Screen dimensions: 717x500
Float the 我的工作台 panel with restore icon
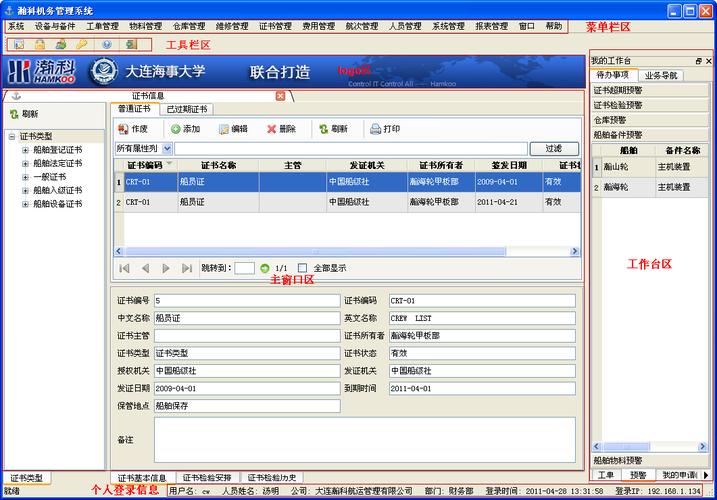698,61
